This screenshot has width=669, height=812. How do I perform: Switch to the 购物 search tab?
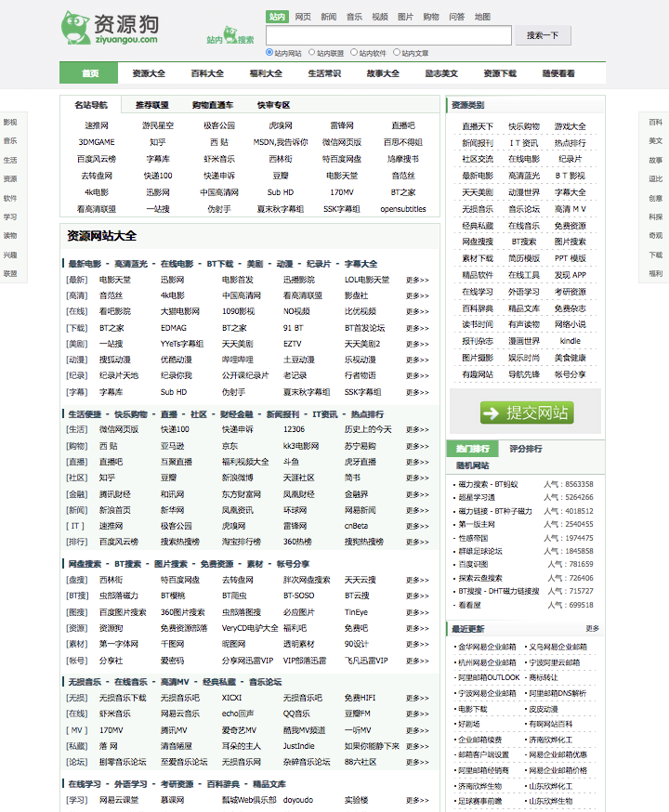(x=431, y=17)
